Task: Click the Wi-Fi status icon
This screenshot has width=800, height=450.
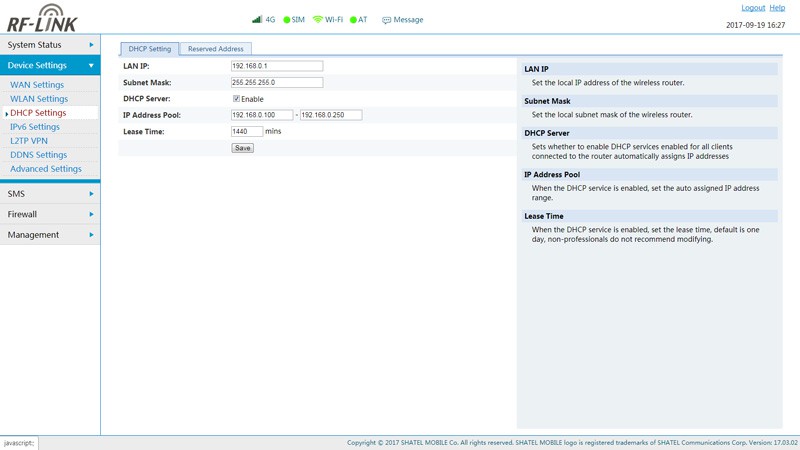Action: pos(318,19)
